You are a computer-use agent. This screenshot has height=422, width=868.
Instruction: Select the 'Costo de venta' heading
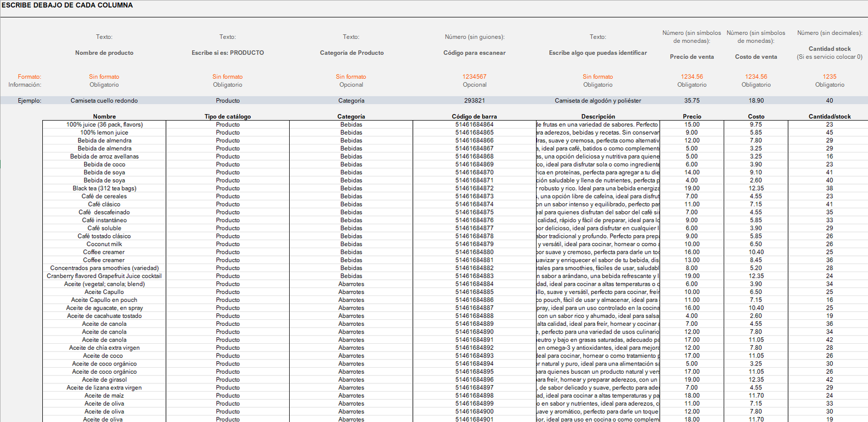(756, 56)
